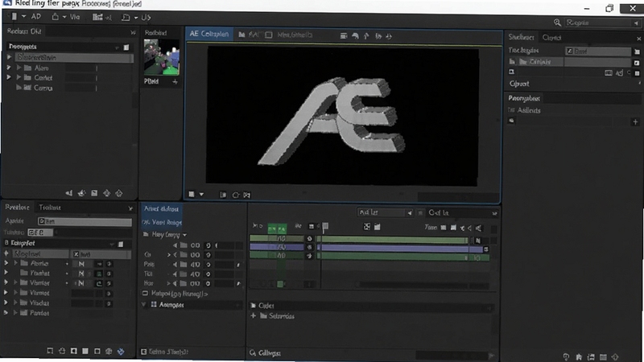The image size is (644, 362).
Task: Click the plus beside 'Selarroias' folder
Action: 253,315
